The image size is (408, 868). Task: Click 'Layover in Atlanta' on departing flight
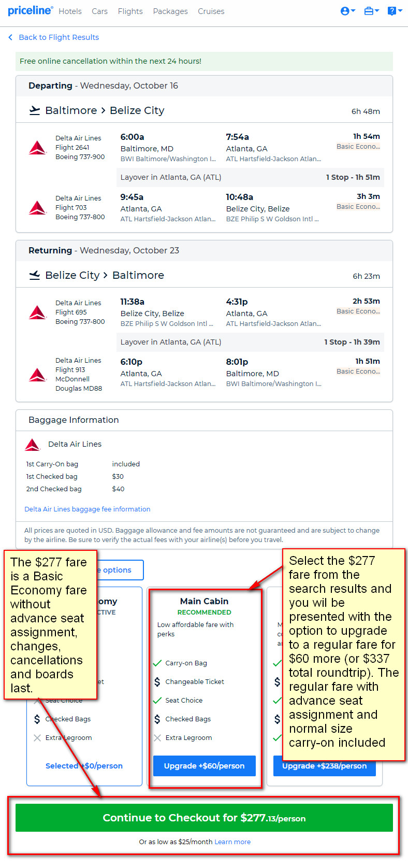point(171,177)
